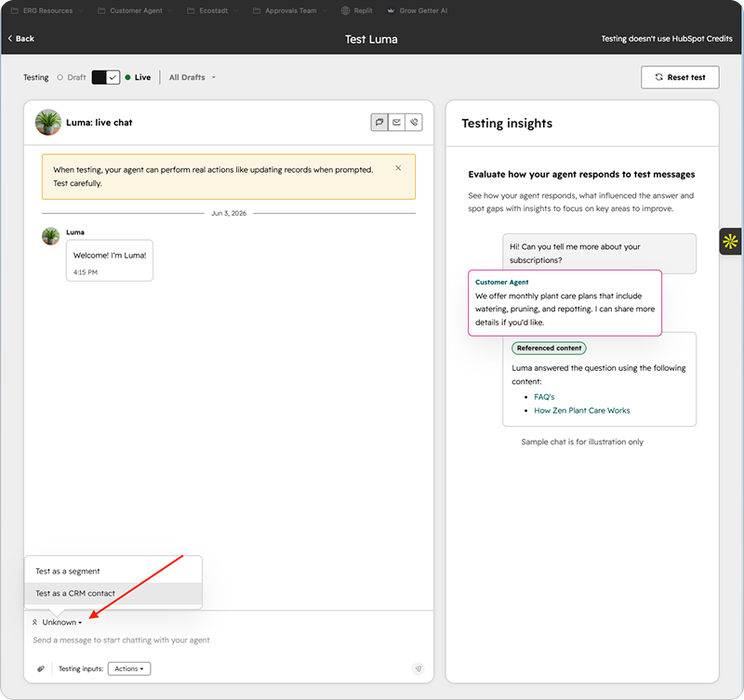This screenshot has height=700, width=744.
Task: Open the 'How Zen Plant Care Works' link
Action: 582,411
